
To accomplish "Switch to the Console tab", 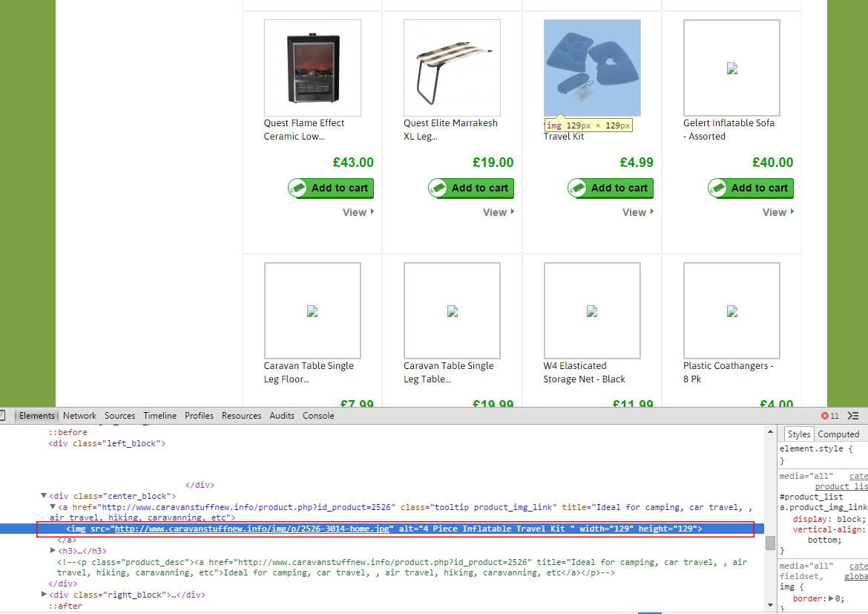I will point(318,416).
